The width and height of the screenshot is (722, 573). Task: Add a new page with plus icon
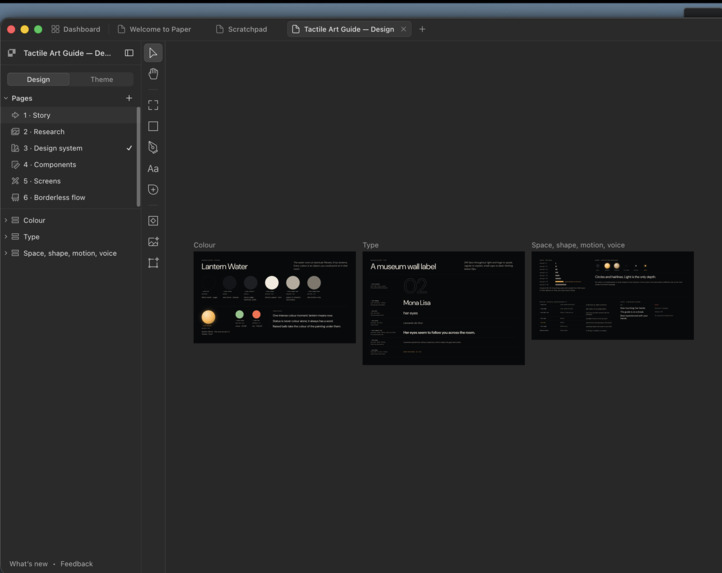(129, 98)
